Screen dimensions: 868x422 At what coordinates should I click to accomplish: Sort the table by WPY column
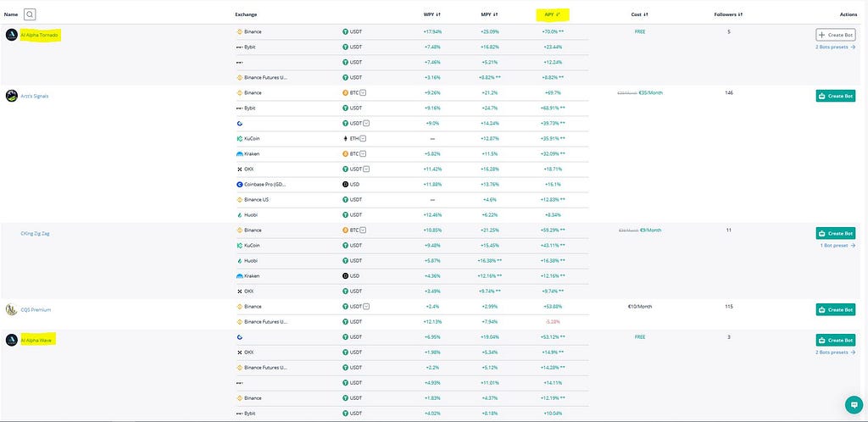(432, 14)
